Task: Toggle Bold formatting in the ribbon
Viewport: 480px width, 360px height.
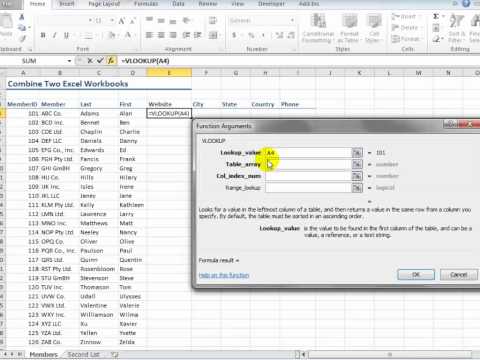Action: (43, 35)
